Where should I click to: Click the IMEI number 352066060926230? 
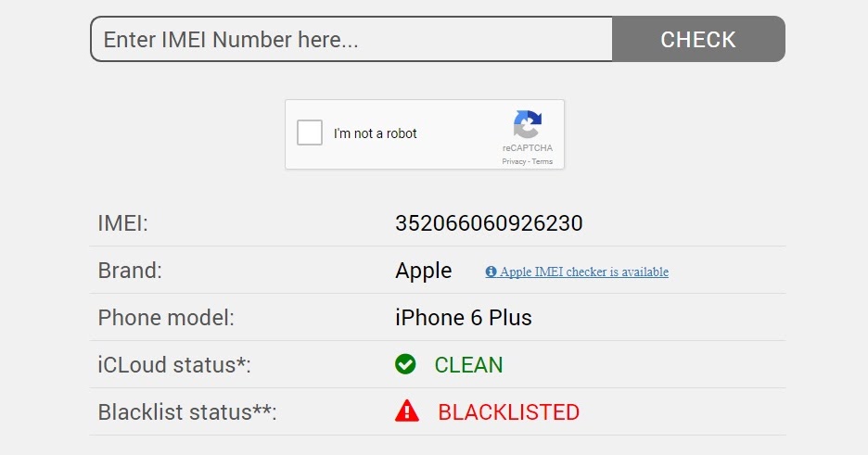(x=489, y=223)
